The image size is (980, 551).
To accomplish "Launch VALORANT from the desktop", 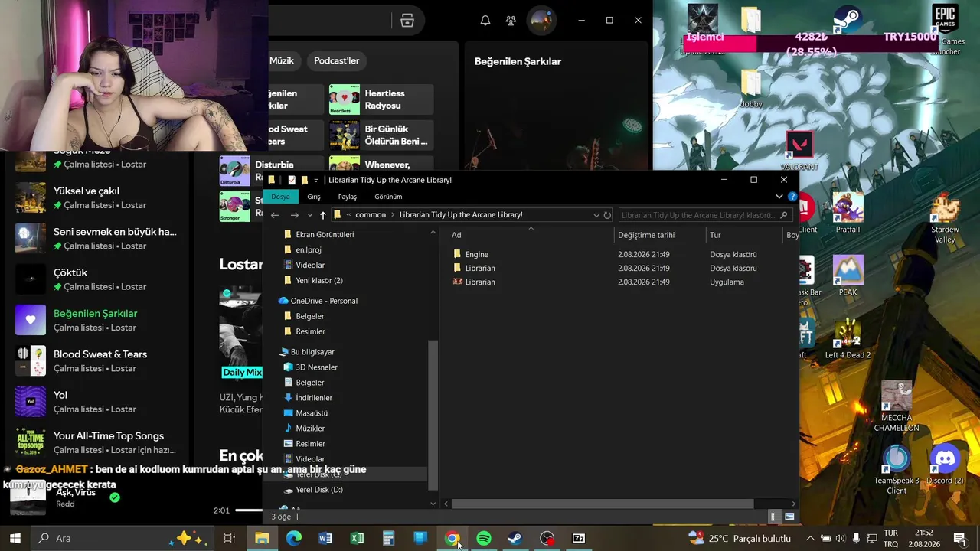I will pyautogui.click(x=799, y=150).
